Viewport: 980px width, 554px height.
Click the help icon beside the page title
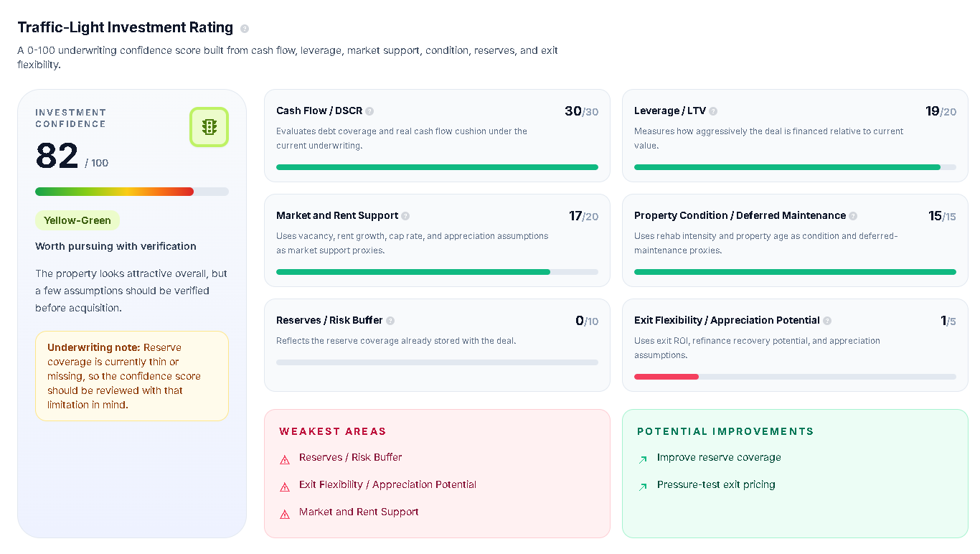point(244,28)
